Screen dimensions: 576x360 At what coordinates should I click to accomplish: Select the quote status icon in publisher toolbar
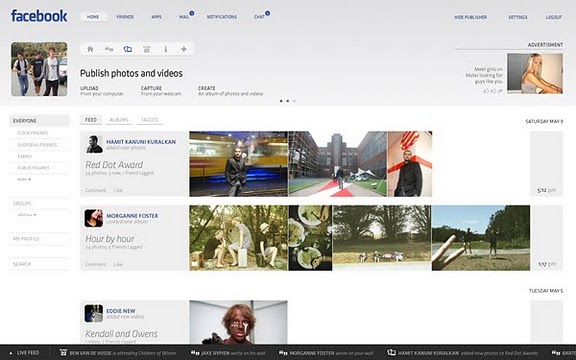point(109,49)
